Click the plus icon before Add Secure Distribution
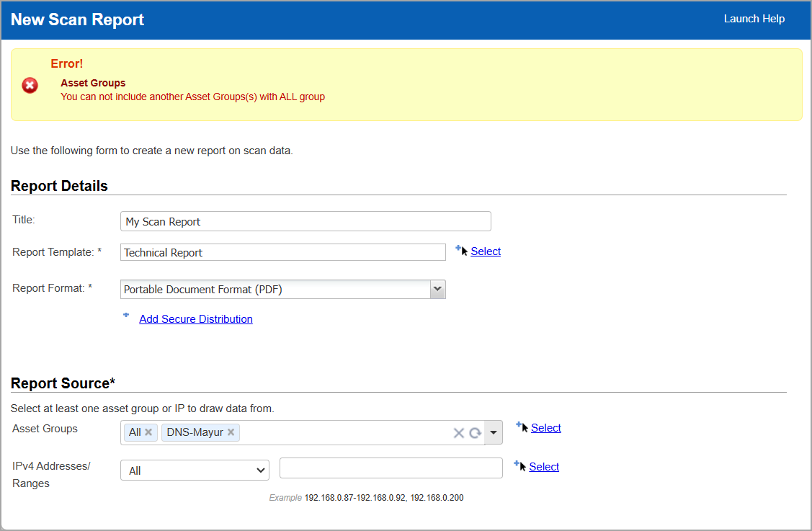This screenshot has height=531, width=812. pos(126,315)
